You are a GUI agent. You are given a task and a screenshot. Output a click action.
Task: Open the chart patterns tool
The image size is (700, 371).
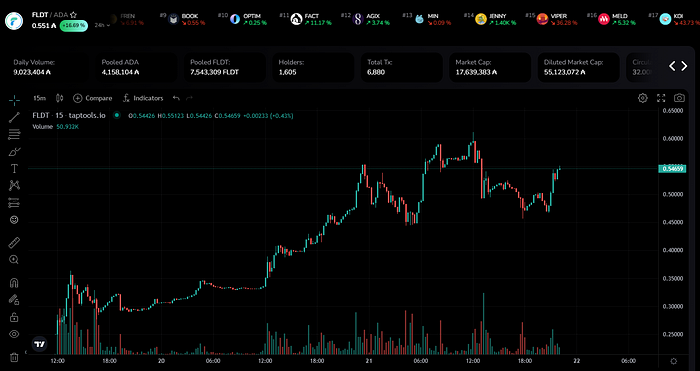(x=14, y=185)
